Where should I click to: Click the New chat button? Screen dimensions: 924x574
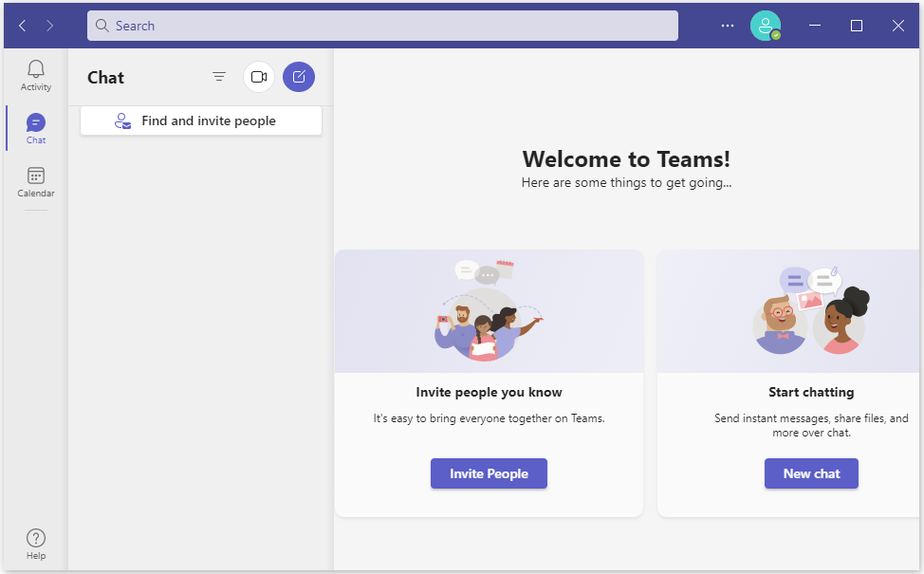coord(811,473)
